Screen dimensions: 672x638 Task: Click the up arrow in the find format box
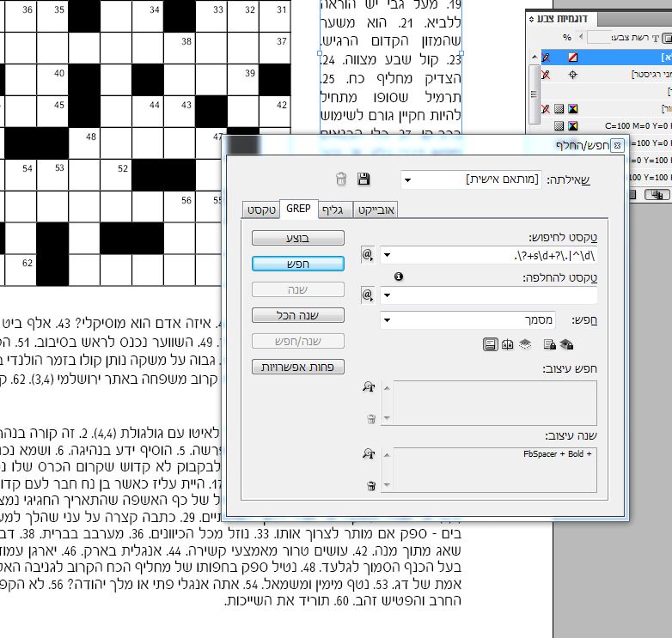click(387, 388)
